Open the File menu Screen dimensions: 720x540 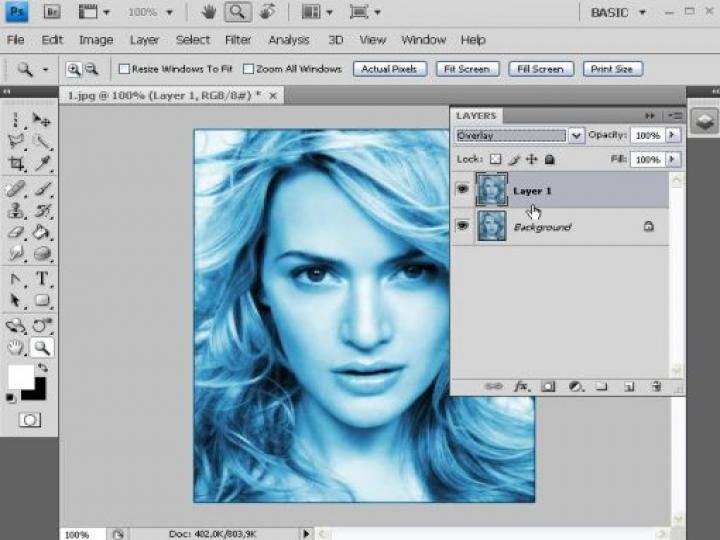coord(16,40)
